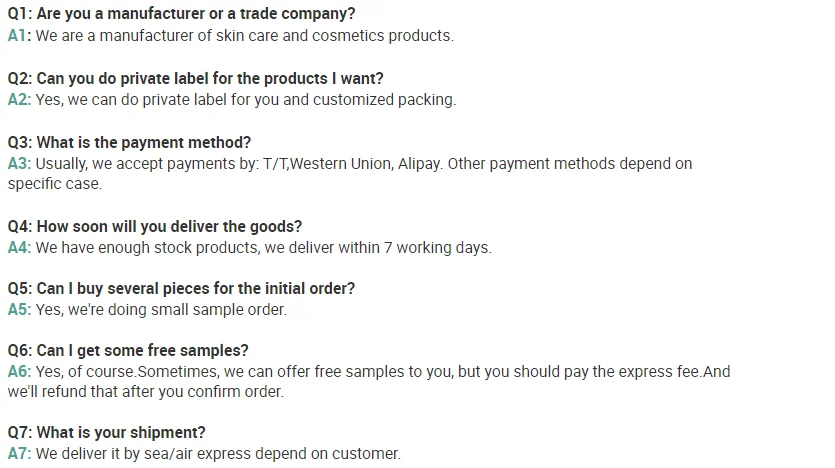Select the Q2 private label question
Screen dimensions: 835x468
[195, 78]
